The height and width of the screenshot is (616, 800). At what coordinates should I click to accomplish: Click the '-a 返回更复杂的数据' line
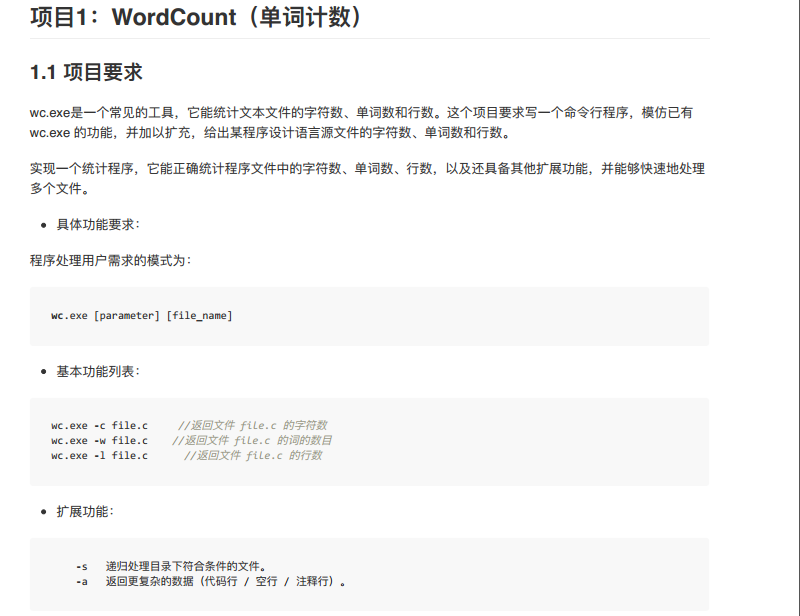[211, 581]
